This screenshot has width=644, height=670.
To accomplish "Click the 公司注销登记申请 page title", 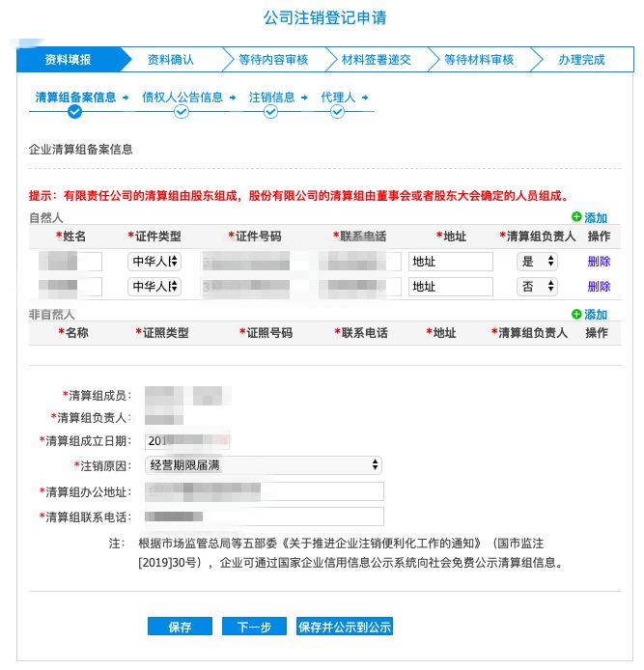I will (x=324, y=17).
